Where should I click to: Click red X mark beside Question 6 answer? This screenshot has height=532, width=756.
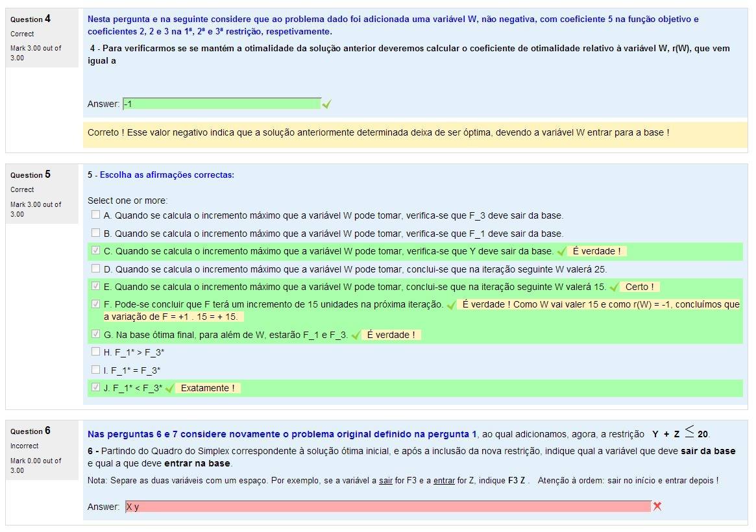click(657, 506)
